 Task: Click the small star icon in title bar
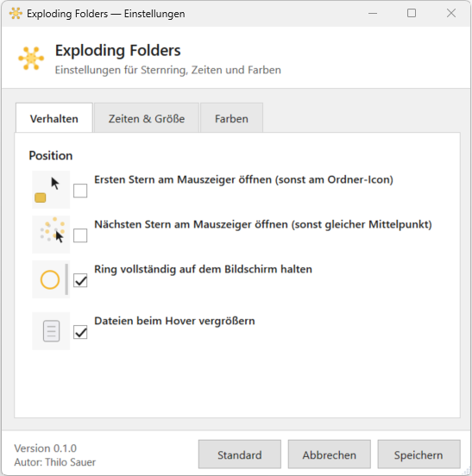pos(16,13)
